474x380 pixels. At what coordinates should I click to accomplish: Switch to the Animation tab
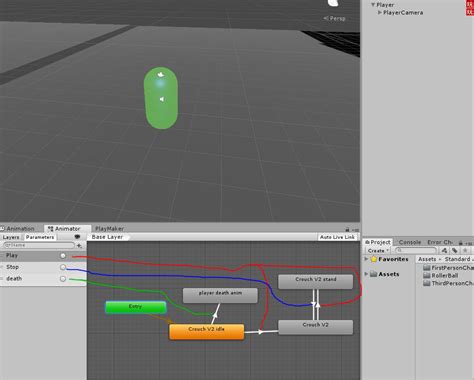click(x=18, y=229)
